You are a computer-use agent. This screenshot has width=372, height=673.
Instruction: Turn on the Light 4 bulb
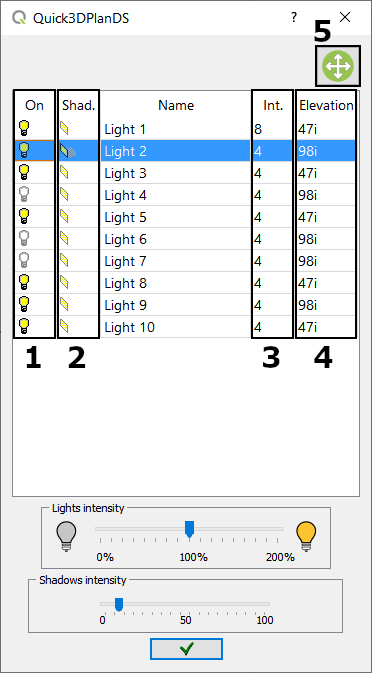[24, 195]
